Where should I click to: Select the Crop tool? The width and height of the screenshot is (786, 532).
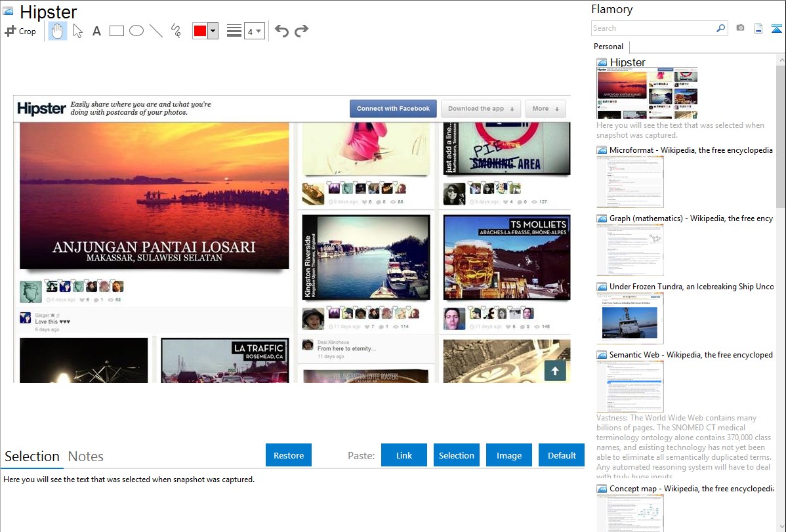pyautogui.click(x=20, y=31)
